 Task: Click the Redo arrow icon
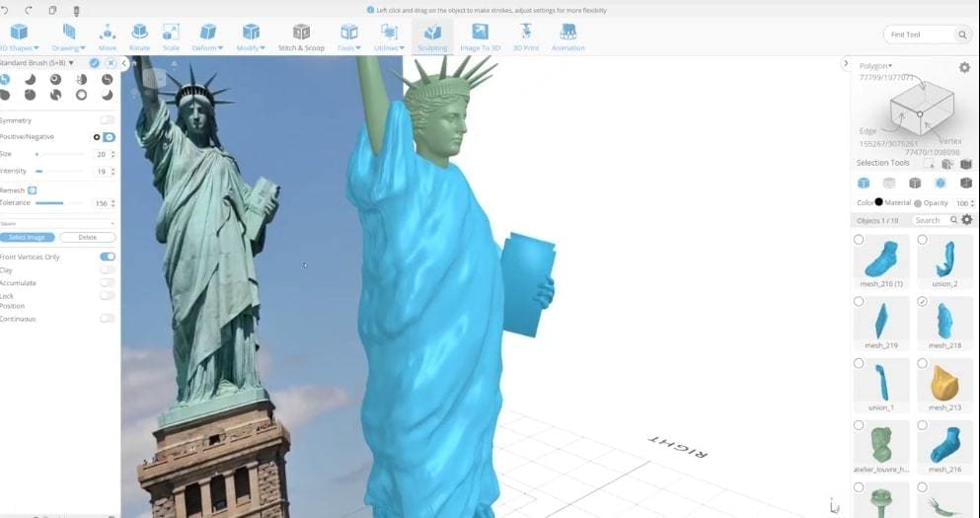coord(28,11)
